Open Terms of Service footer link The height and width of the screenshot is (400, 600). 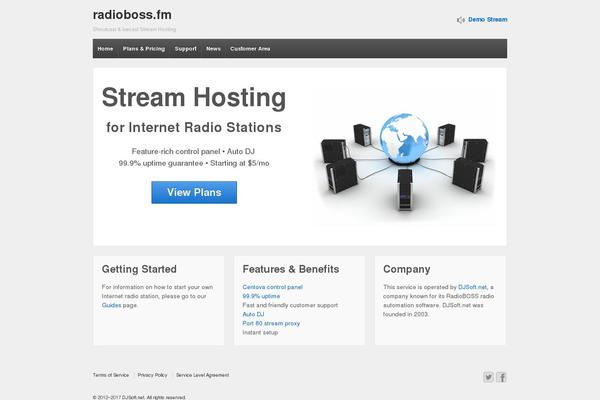[111, 375]
